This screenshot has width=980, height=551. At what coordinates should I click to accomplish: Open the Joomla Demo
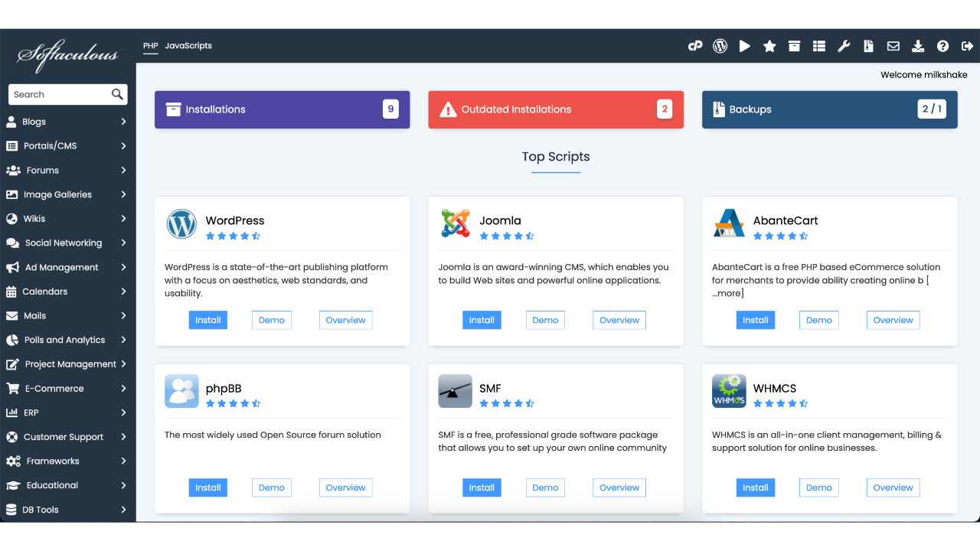545,320
